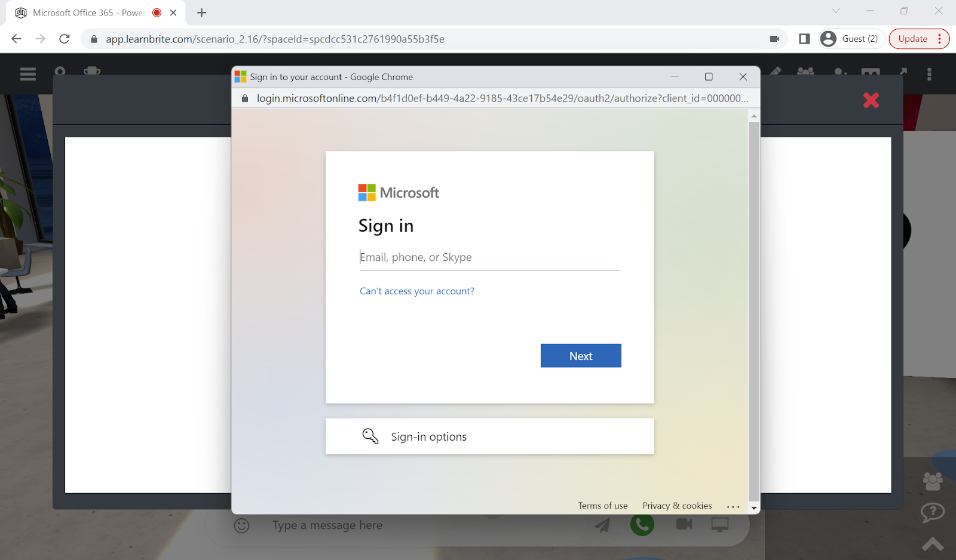Open the group participants icon in top toolbar

point(805,72)
